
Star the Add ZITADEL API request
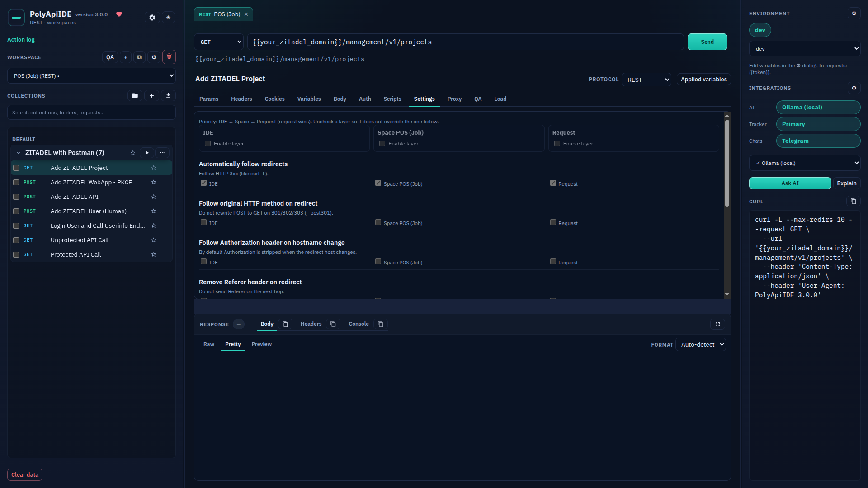click(x=154, y=197)
